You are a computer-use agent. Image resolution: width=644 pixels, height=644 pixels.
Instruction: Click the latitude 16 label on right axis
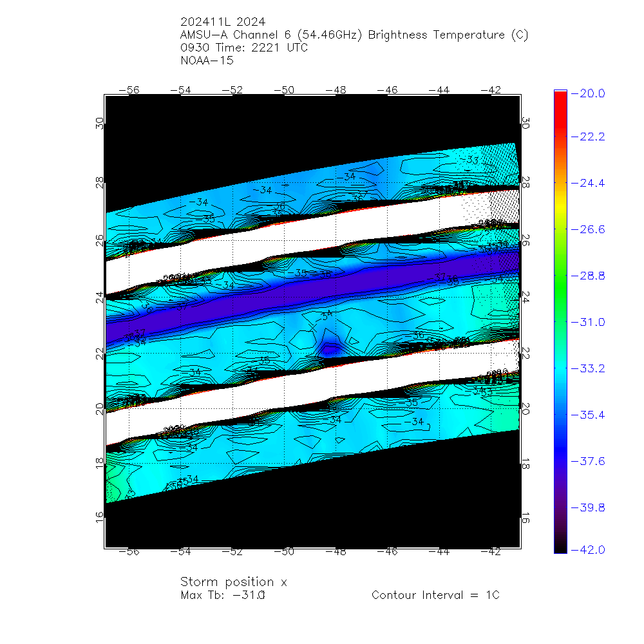click(x=526, y=518)
